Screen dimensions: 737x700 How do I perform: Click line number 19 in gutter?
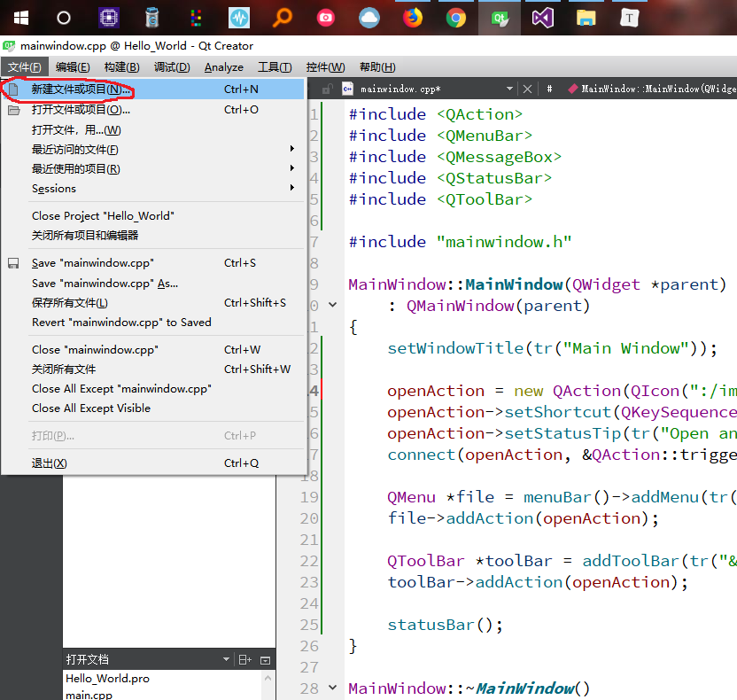pos(309,497)
